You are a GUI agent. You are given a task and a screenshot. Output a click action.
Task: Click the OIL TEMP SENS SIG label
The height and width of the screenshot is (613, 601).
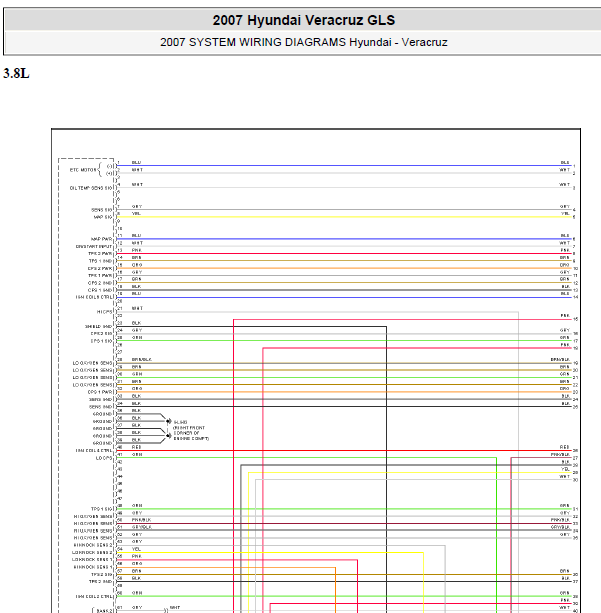[x=91, y=188]
